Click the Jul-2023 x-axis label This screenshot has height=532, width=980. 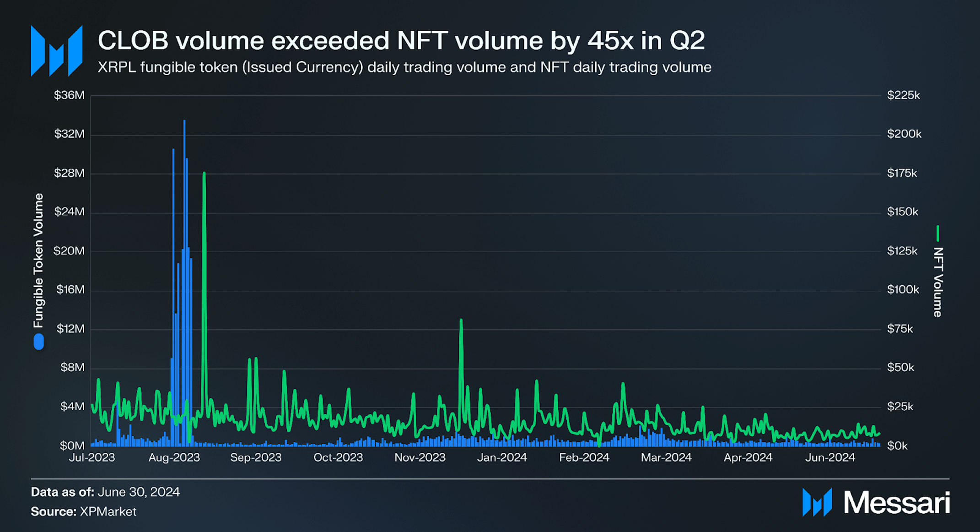[92, 457]
